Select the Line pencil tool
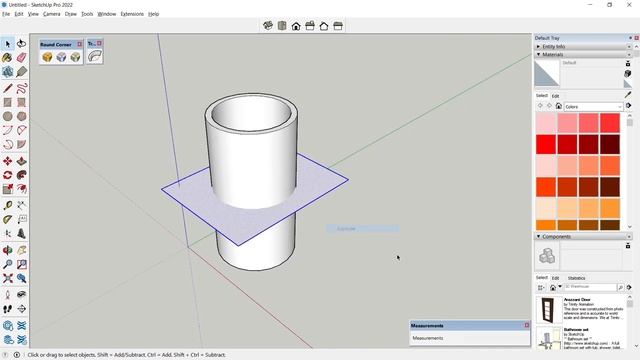 (x=8, y=88)
